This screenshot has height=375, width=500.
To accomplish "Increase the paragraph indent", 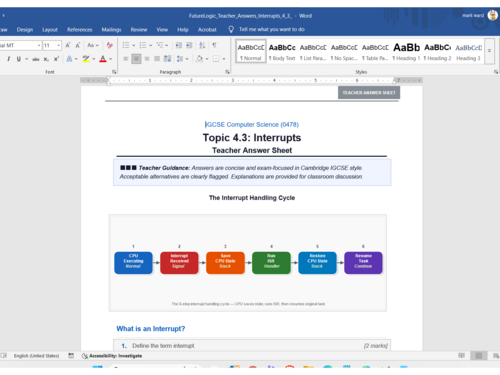I will [189, 45].
